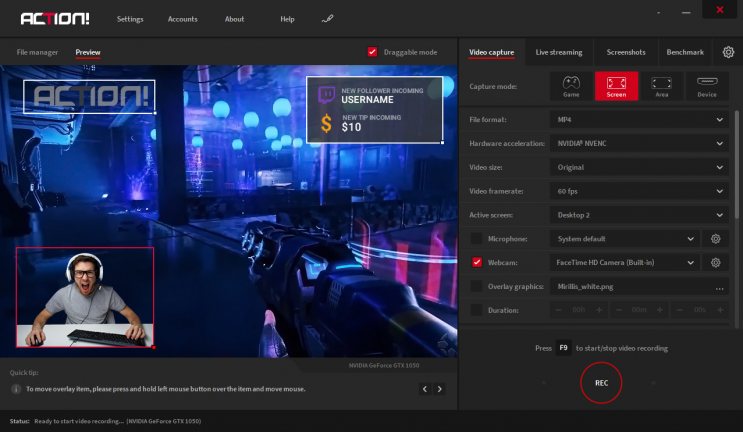
Task: Click the status text Ready to start
Action: tap(118, 421)
